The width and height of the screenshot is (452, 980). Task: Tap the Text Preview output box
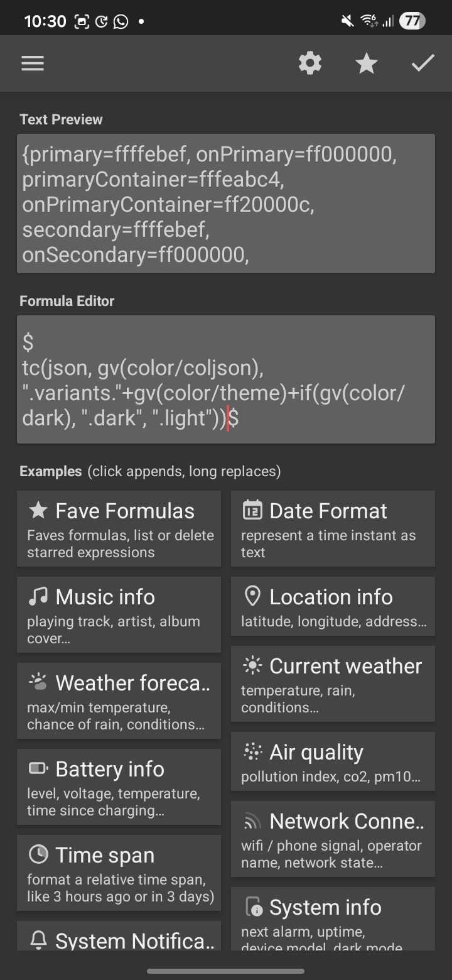226,204
